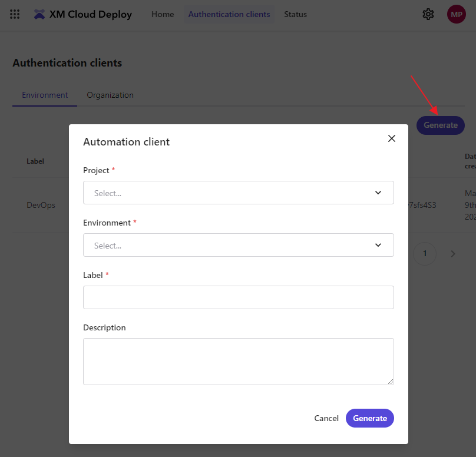Click Generate inside the dialog
This screenshot has height=457, width=476.
[369, 418]
